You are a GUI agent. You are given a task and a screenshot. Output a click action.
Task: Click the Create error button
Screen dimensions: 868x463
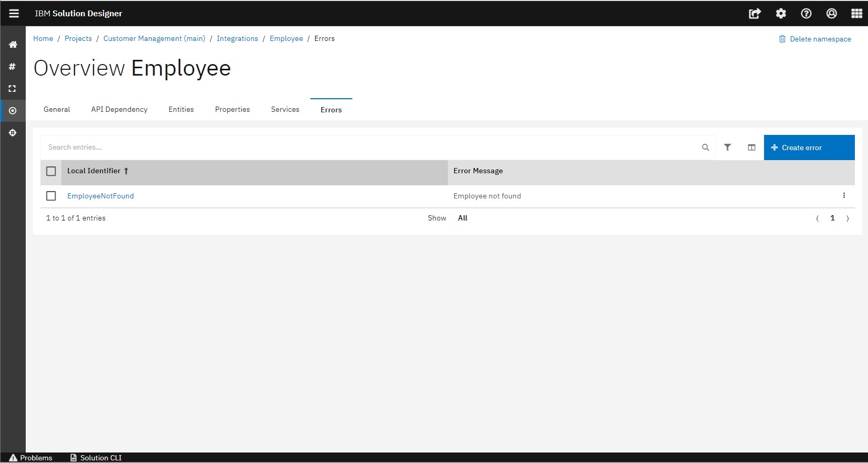(809, 148)
